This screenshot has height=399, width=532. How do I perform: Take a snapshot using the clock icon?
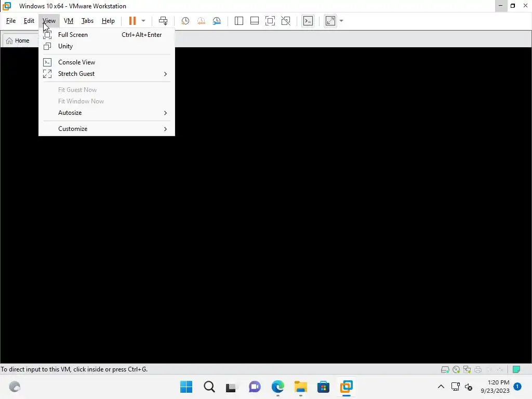click(185, 21)
